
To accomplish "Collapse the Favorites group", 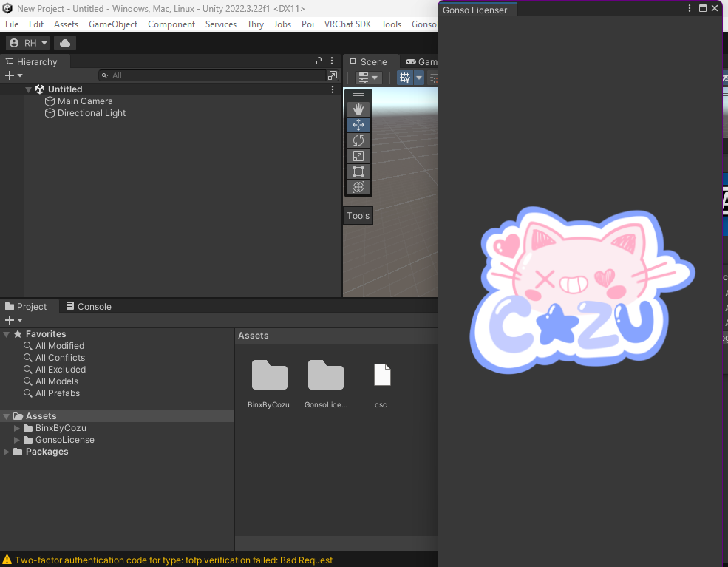I will [6, 334].
